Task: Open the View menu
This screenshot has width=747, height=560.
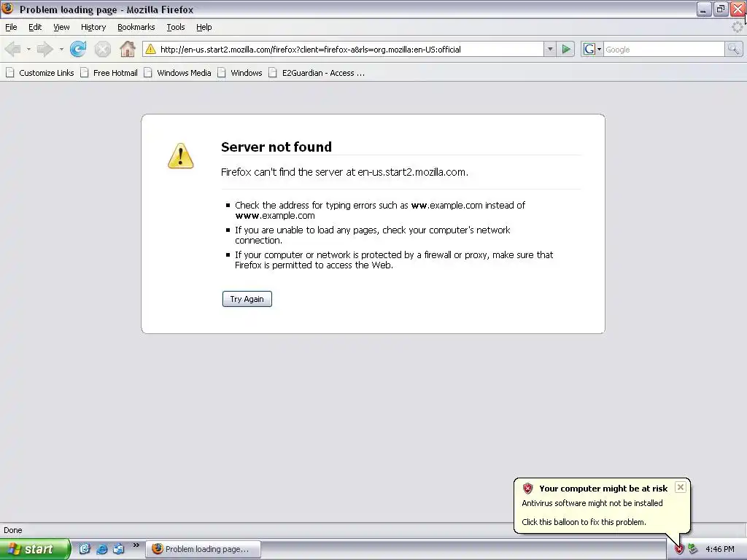Action: pos(61,27)
